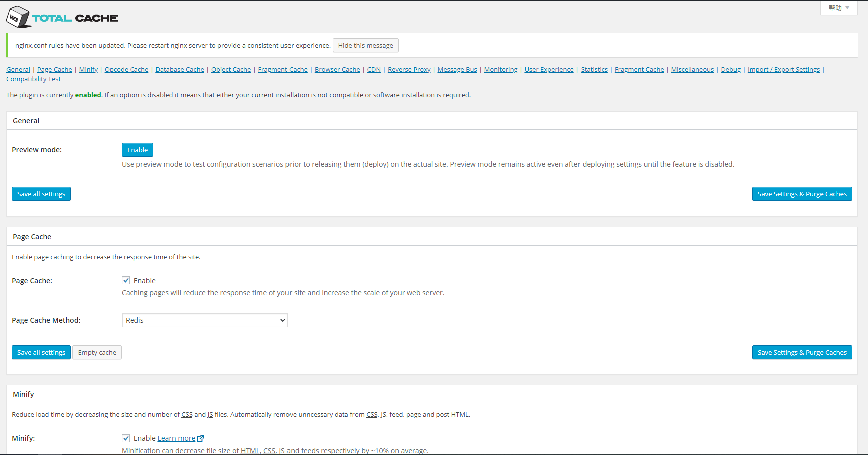This screenshot has height=455, width=868.
Task: Jump to the Database Cache section link
Action: (x=180, y=70)
